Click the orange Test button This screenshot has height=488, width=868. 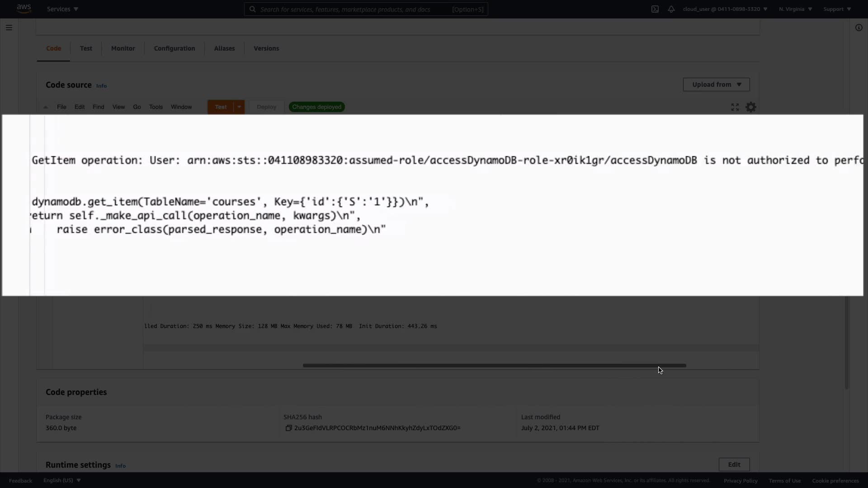click(x=221, y=107)
